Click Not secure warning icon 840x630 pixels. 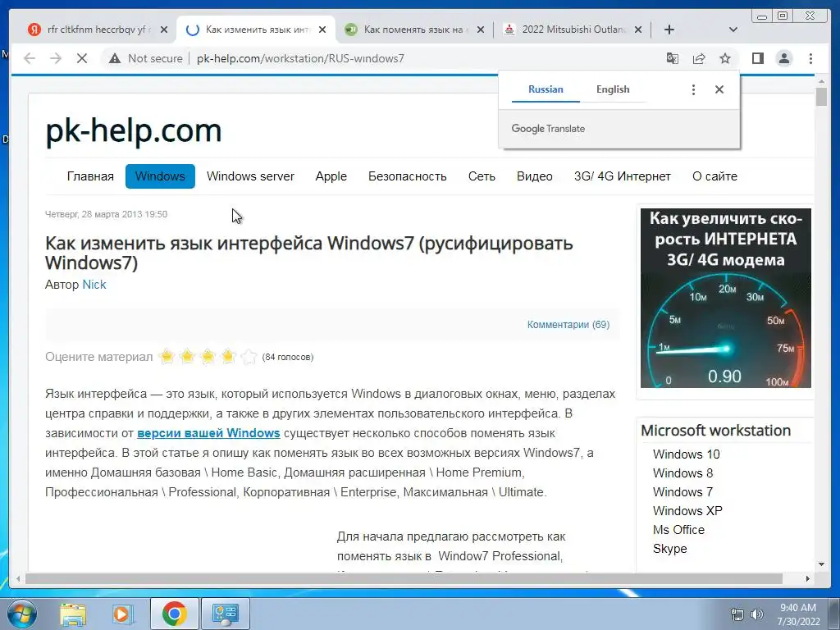[115, 58]
